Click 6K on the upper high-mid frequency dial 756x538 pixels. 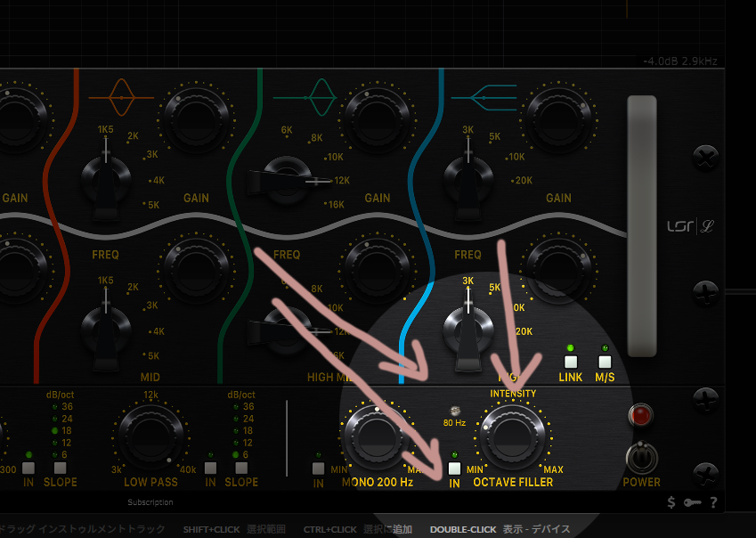coord(287,130)
